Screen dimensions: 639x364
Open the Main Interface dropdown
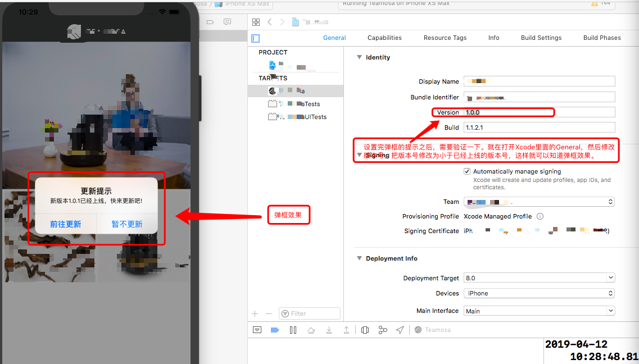539,311
